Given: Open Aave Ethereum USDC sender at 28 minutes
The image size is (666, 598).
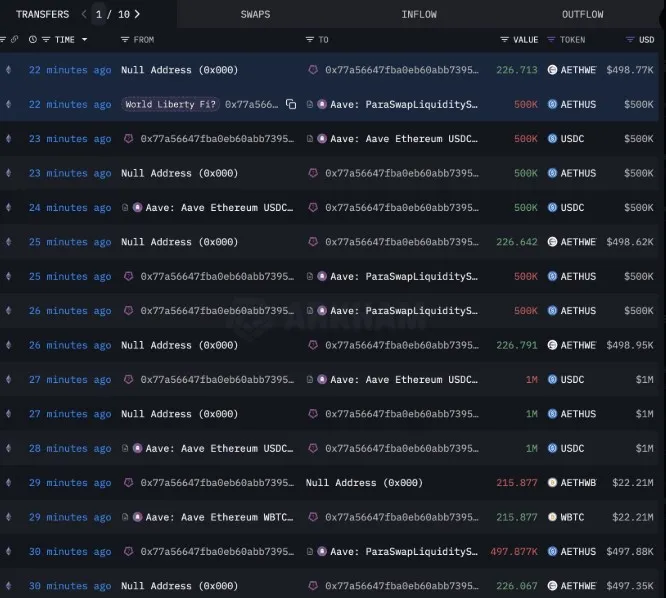Looking at the screenshot, I should click(x=219, y=448).
